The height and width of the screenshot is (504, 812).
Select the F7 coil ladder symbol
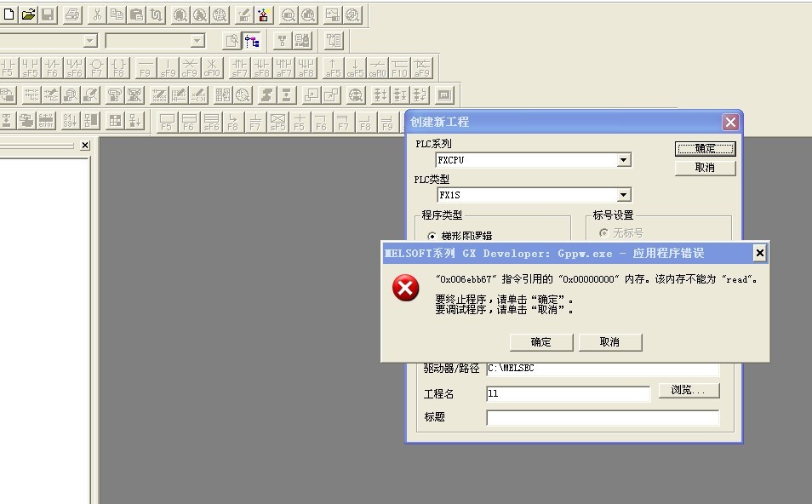(96, 68)
